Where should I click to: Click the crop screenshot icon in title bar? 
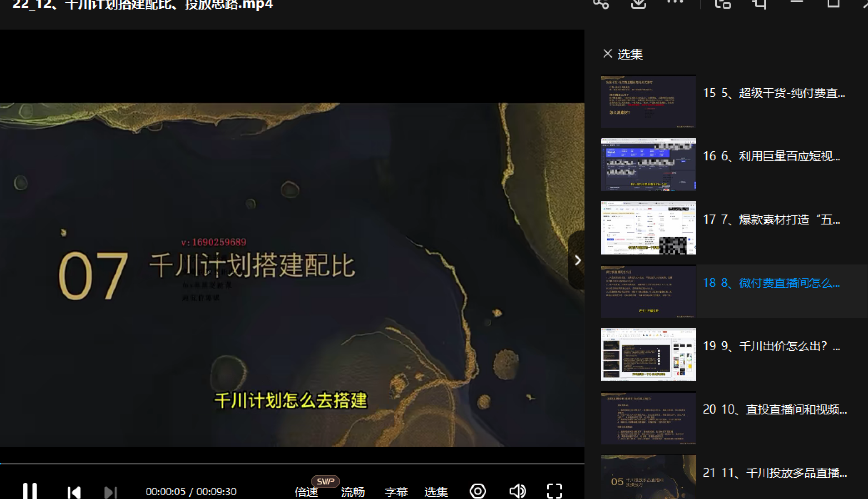click(x=760, y=4)
